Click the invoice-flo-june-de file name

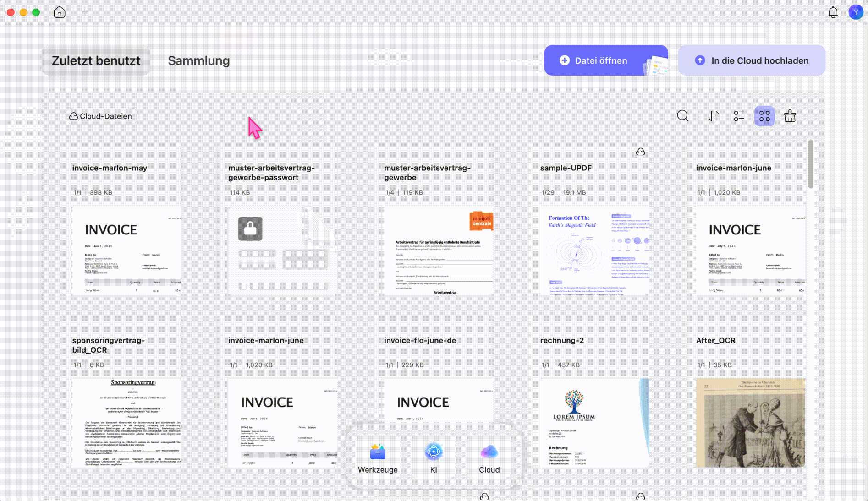coord(420,341)
